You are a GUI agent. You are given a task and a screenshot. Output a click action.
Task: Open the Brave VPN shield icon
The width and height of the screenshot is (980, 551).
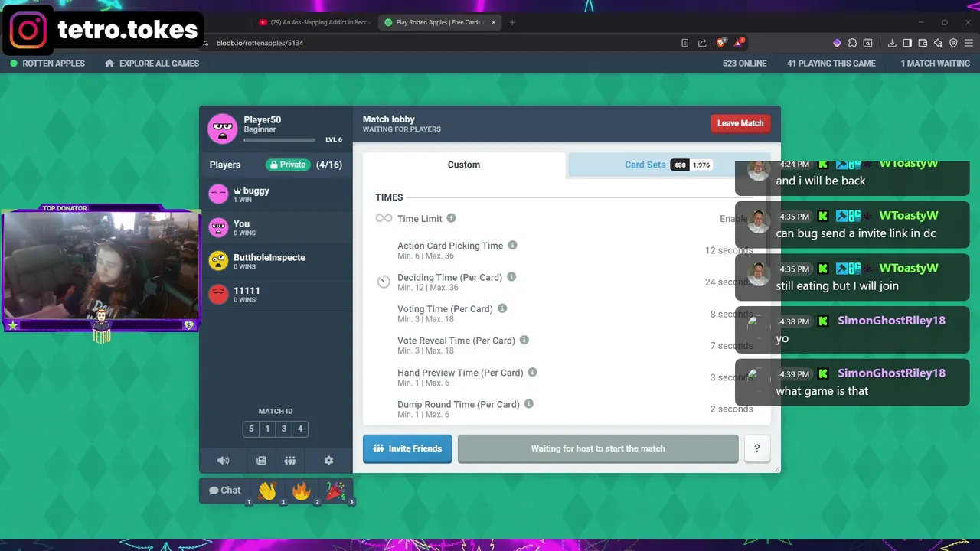pyautogui.click(x=953, y=43)
